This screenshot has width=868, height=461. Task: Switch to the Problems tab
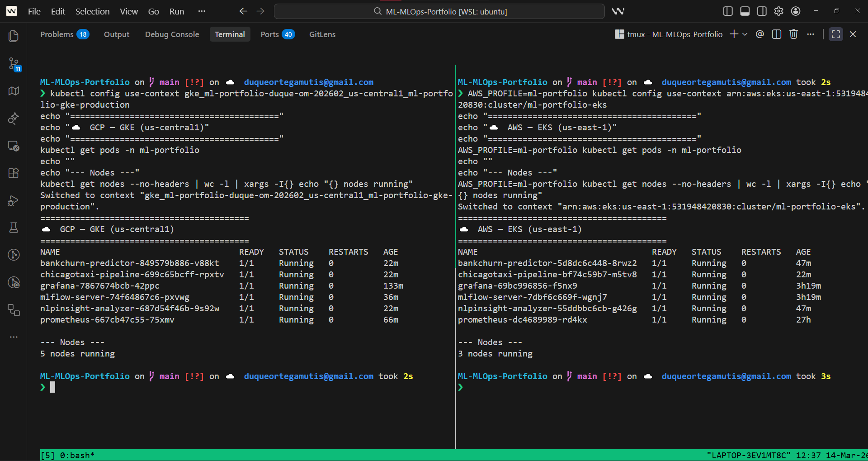click(57, 34)
